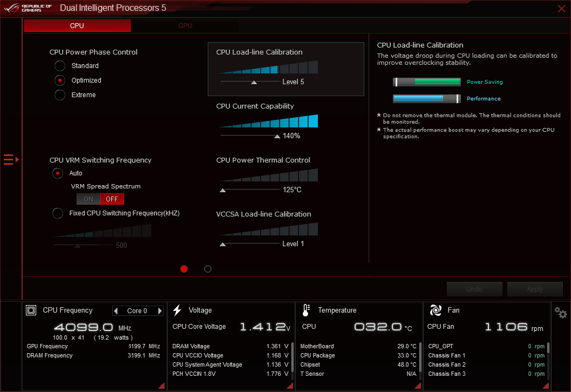Screen dimensions: 571x392
Task: Click the Temperature thermometer icon
Action: coord(306,310)
